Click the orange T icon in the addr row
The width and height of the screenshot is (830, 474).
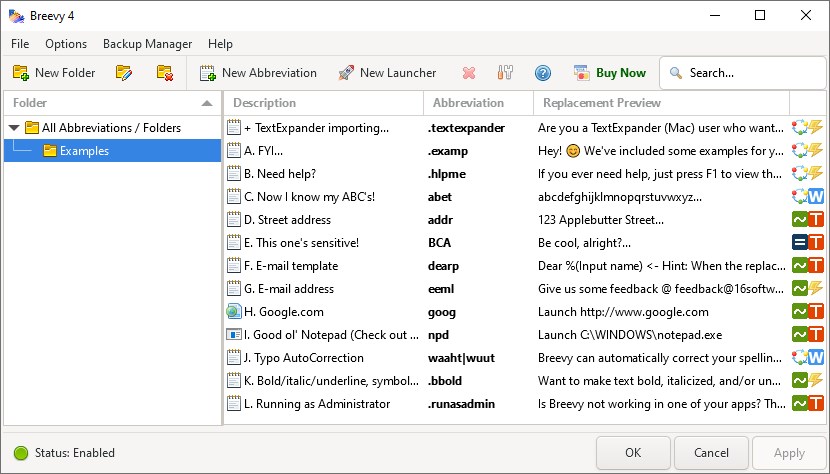[x=816, y=220]
